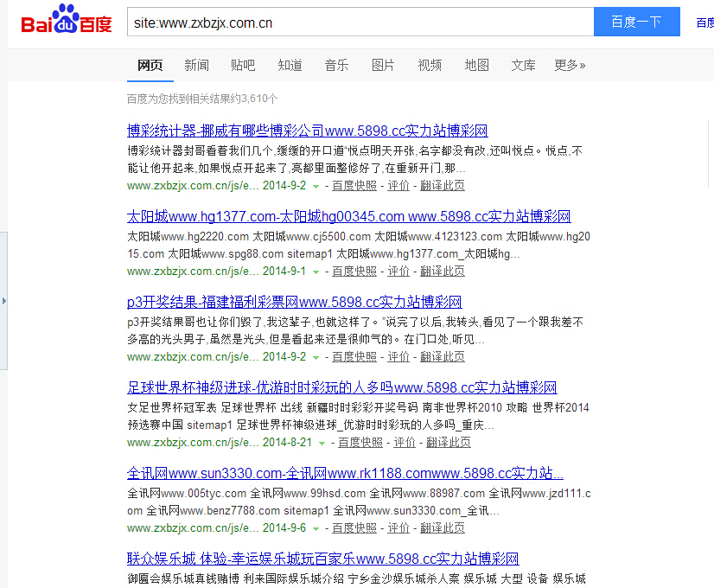This screenshot has width=714, height=588.
Task: Click 评价 for 全讯网 result
Action: 398,528
